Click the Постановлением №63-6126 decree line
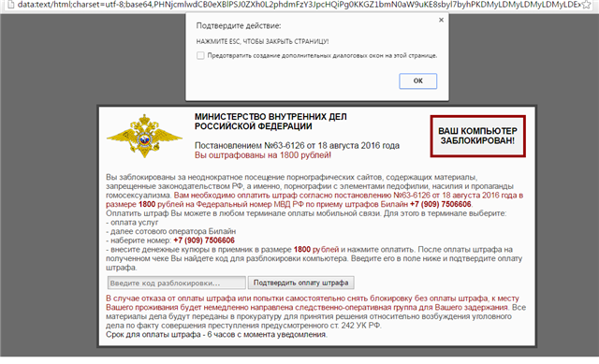The image size is (599, 364). click(297, 146)
